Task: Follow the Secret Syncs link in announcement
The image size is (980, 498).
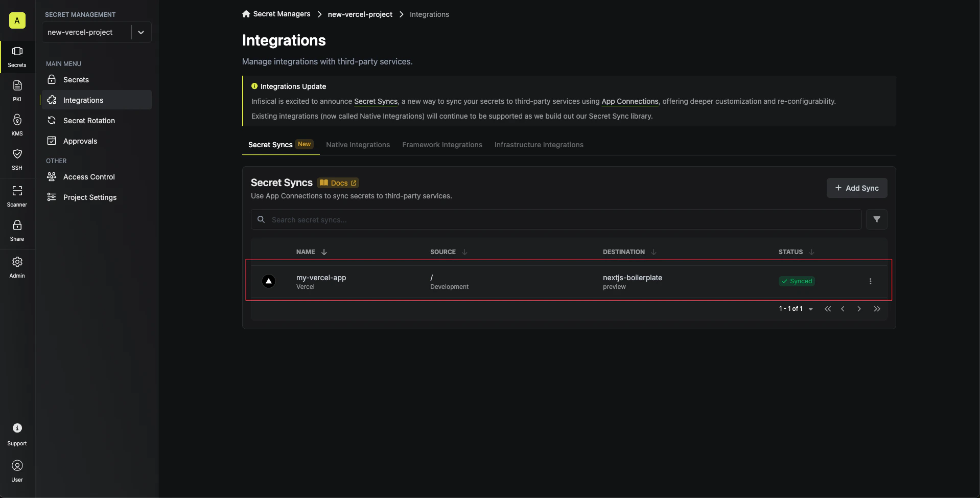Action: click(x=376, y=101)
